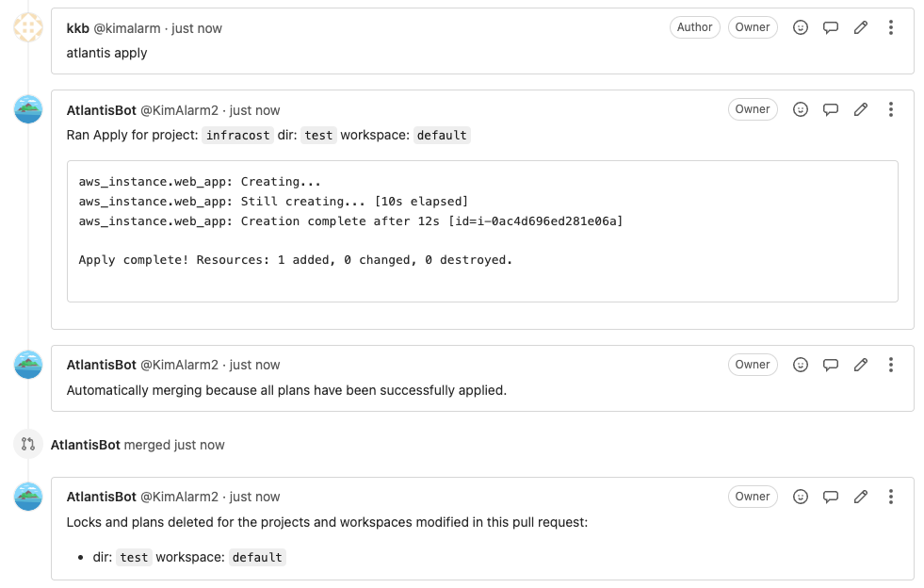Click AtlantisBot avatar beside Ran Apply comment
Viewport: 924px width, 588px height.
[28, 109]
